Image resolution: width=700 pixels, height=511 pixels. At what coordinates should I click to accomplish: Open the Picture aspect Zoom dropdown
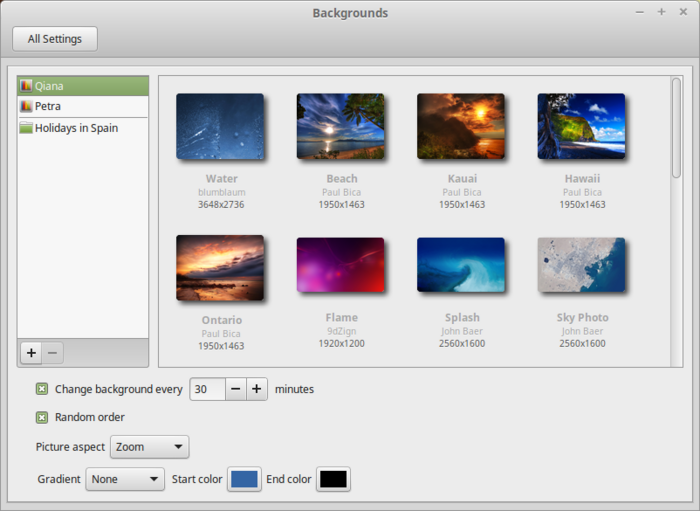(x=150, y=447)
